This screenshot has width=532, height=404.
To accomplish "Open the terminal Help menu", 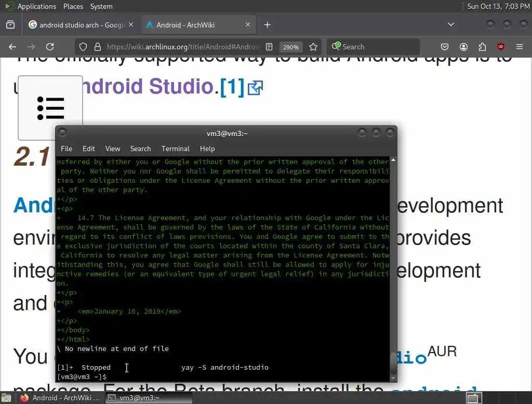I will point(207,149).
